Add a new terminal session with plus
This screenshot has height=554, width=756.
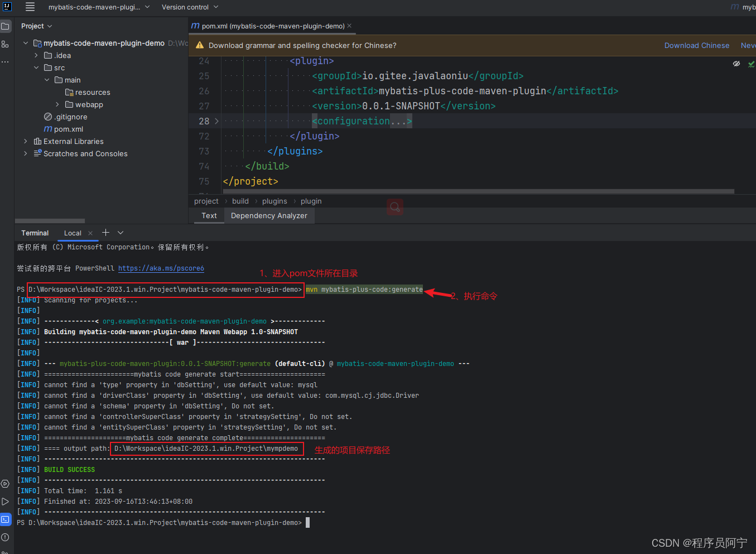point(105,233)
